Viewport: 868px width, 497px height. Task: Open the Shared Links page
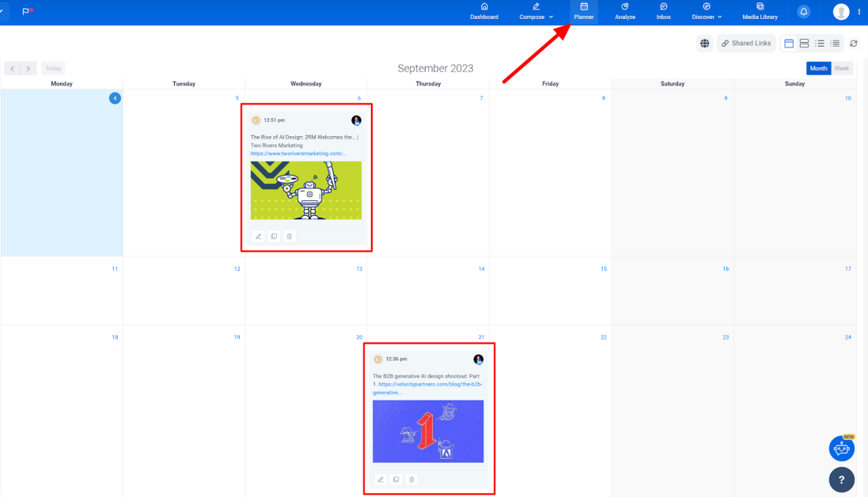point(745,44)
